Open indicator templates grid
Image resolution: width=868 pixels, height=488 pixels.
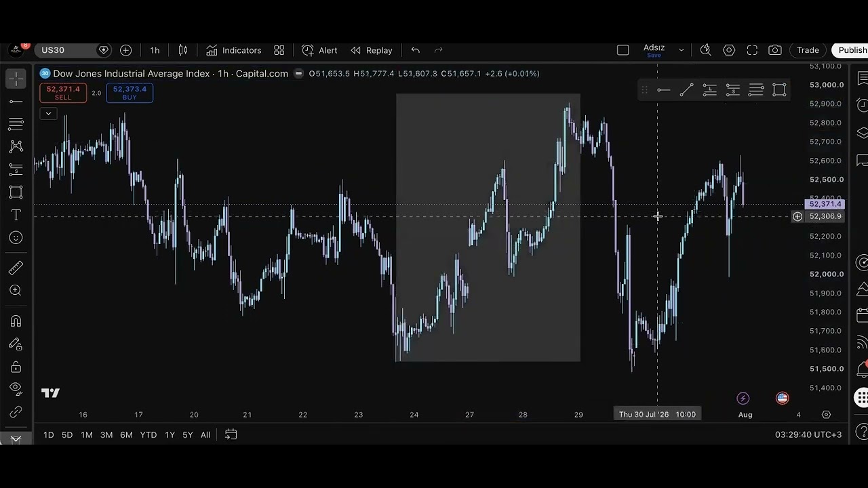point(279,50)
